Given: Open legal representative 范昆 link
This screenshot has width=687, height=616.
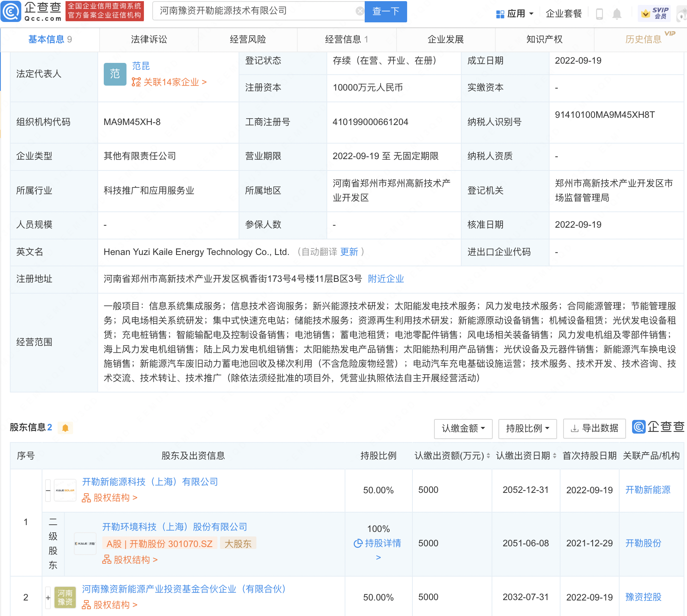Looking at the screenshot, I should click(x=141, y=66).
